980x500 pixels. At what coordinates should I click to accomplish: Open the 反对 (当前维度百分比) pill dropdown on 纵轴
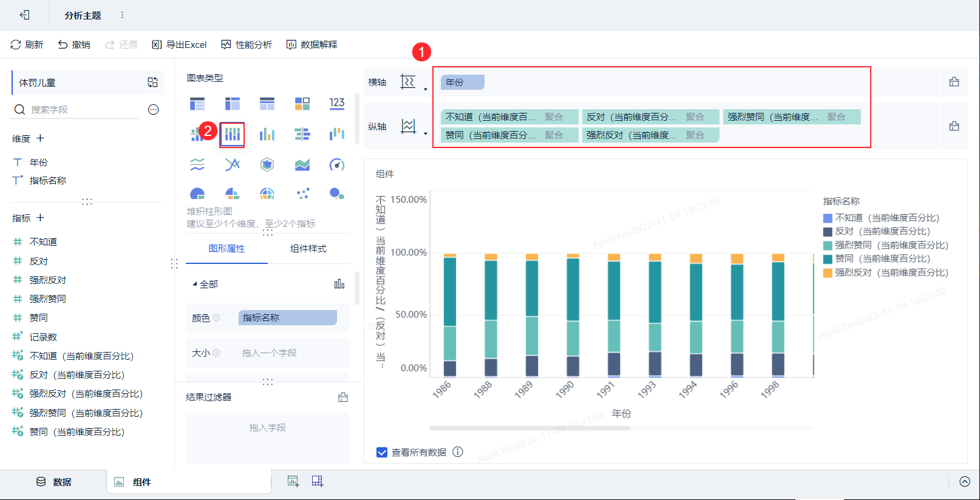(x=650, y=117)
